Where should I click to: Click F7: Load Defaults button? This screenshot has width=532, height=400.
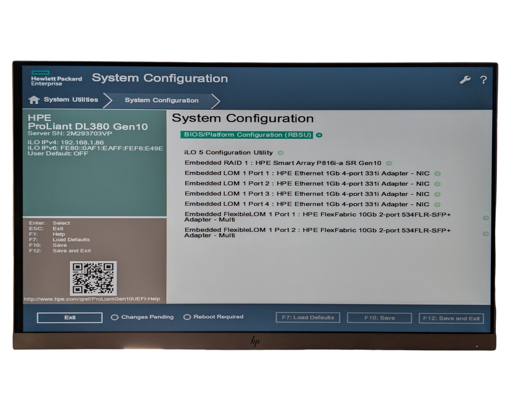coord(308,318)
